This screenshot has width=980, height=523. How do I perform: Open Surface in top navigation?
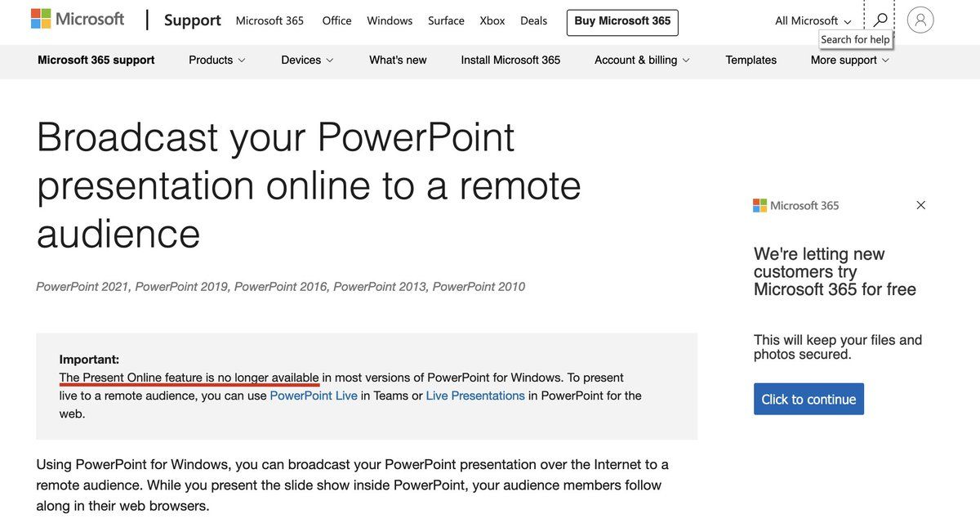[446, 20]
